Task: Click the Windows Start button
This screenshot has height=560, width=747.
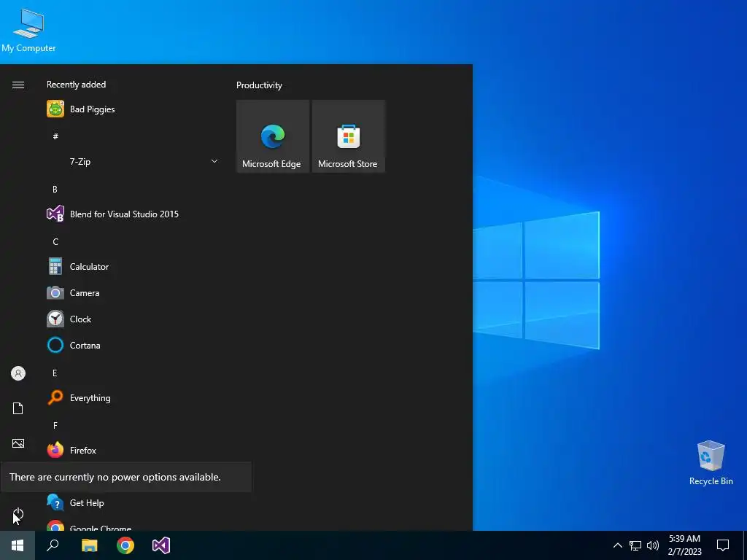Action: (18, 545)
